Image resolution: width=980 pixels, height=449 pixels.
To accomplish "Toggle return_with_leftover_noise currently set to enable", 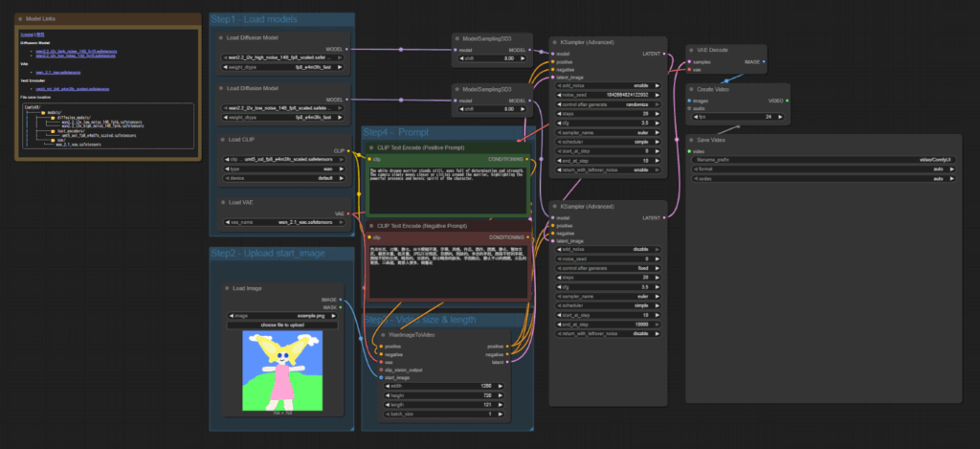I will click(x=608, y=169).
